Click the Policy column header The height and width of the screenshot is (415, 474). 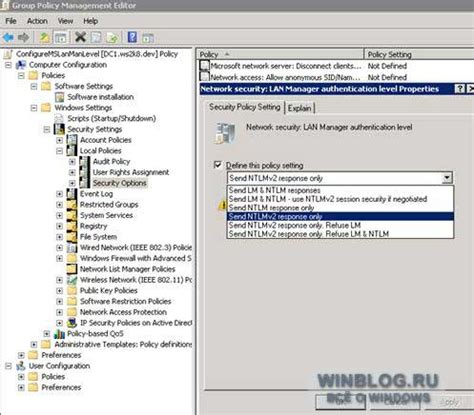coord(280,54)
